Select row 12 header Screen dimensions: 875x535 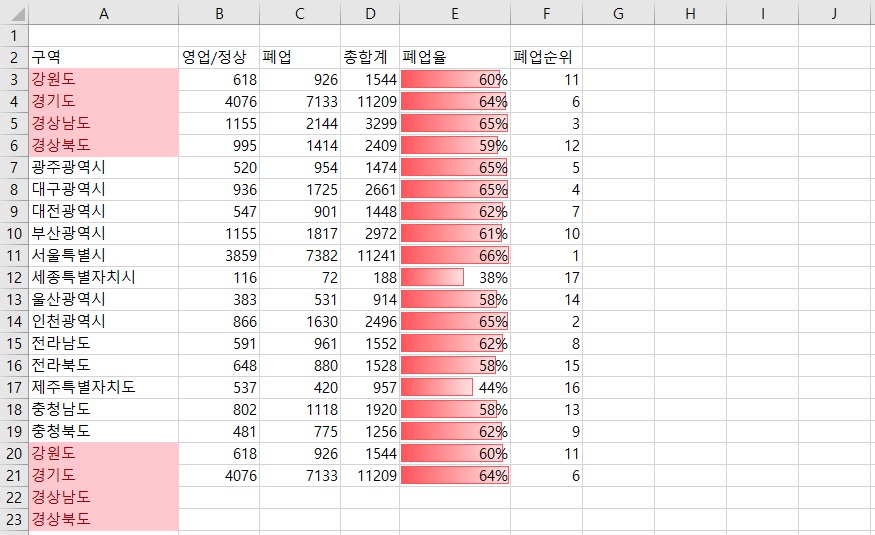click(14, 277)
